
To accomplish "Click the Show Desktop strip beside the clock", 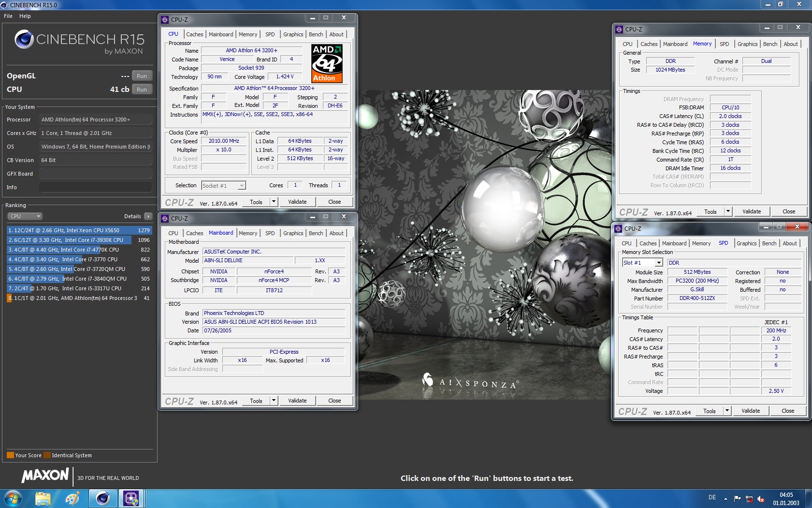I will coord(809,498).
